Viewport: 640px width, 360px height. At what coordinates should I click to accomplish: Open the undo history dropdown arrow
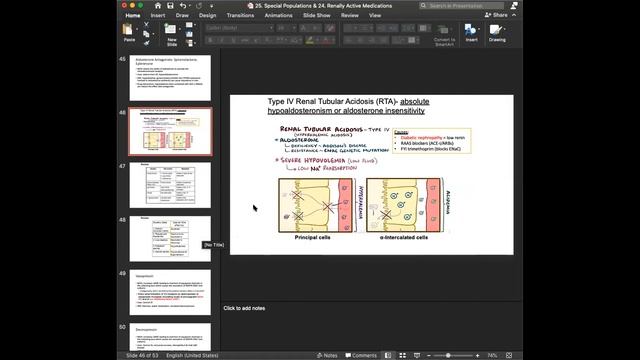(x=190, y=6)
